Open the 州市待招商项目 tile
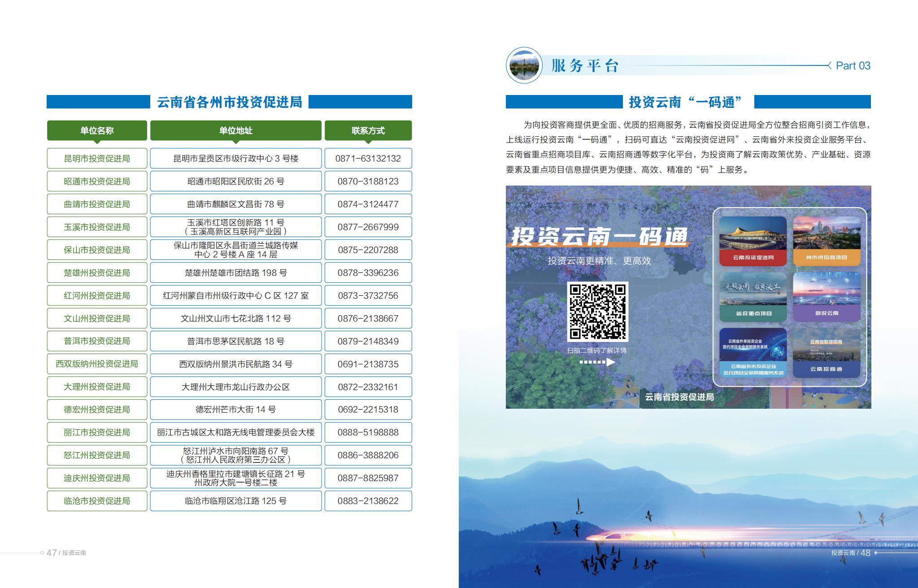The width and height of the screenshot is (918, 588). (x=827, y=241)
